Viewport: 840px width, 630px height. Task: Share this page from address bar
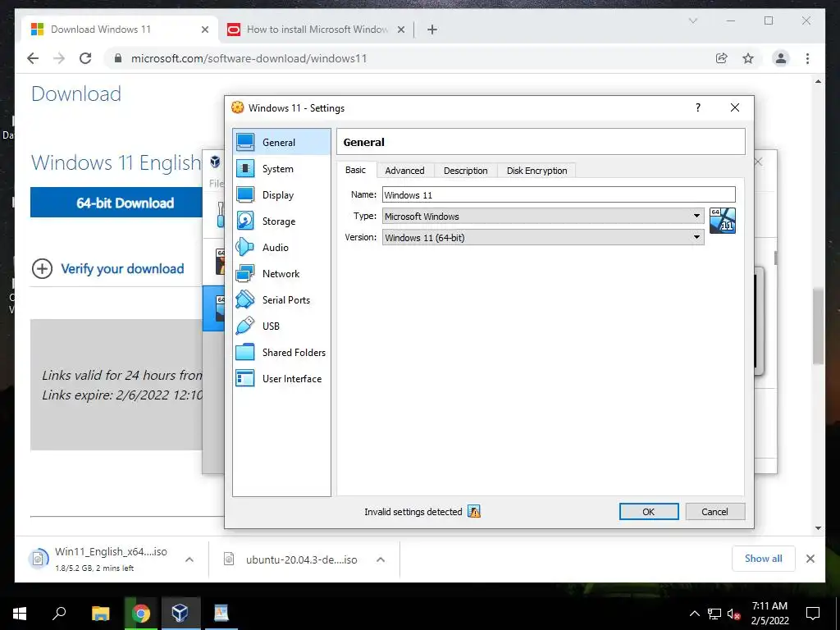pos(722,58)
